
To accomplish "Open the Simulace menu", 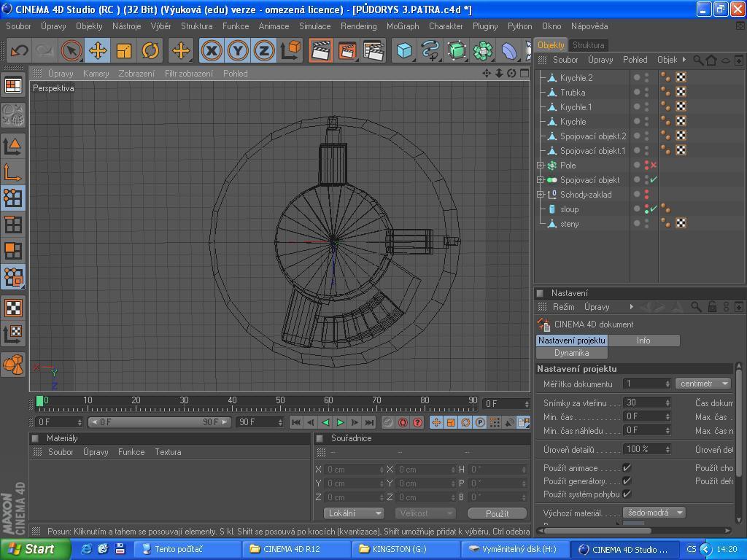I will tap(315, 26).
